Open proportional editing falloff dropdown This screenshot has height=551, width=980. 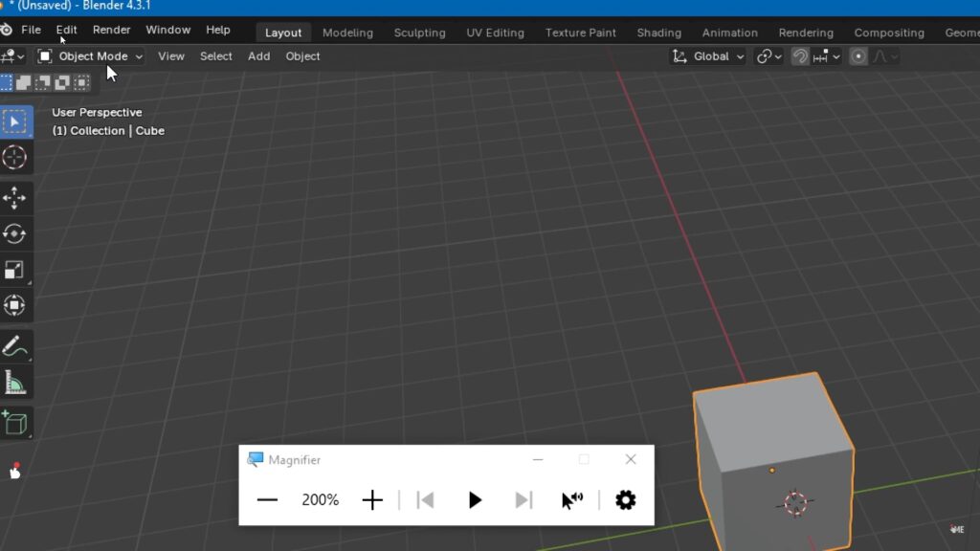click(885, 56)
